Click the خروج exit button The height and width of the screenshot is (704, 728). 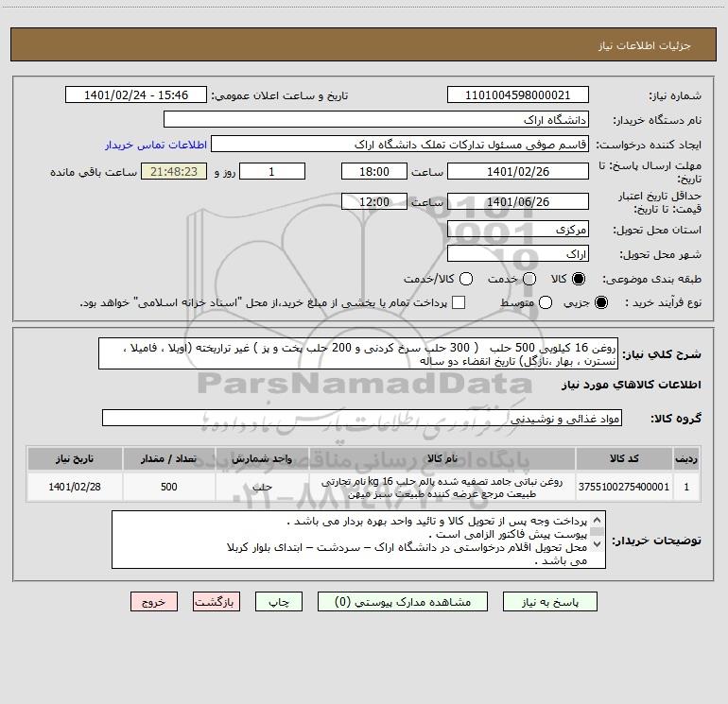(154, 602)
